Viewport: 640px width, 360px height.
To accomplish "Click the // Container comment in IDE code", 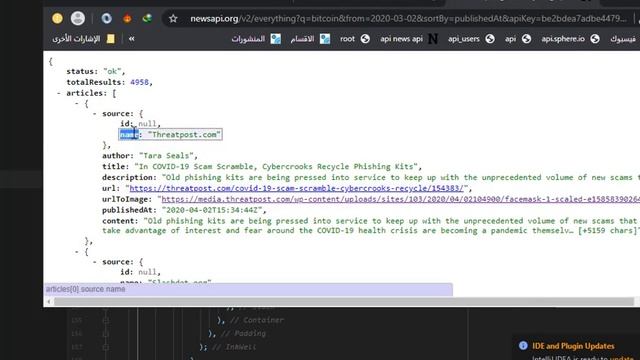I will [257, 320].
